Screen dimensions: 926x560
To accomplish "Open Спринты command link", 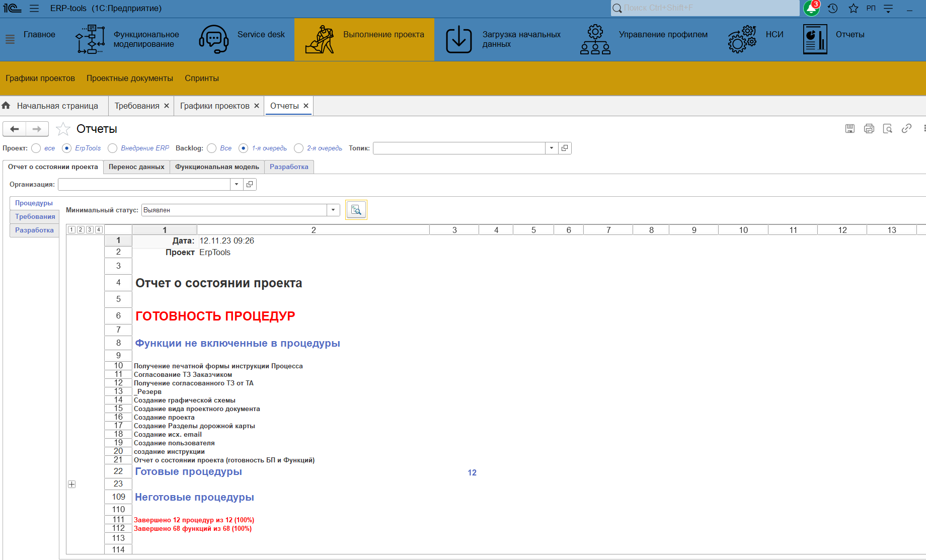I will pyautogui.click(x=202, y=78).
